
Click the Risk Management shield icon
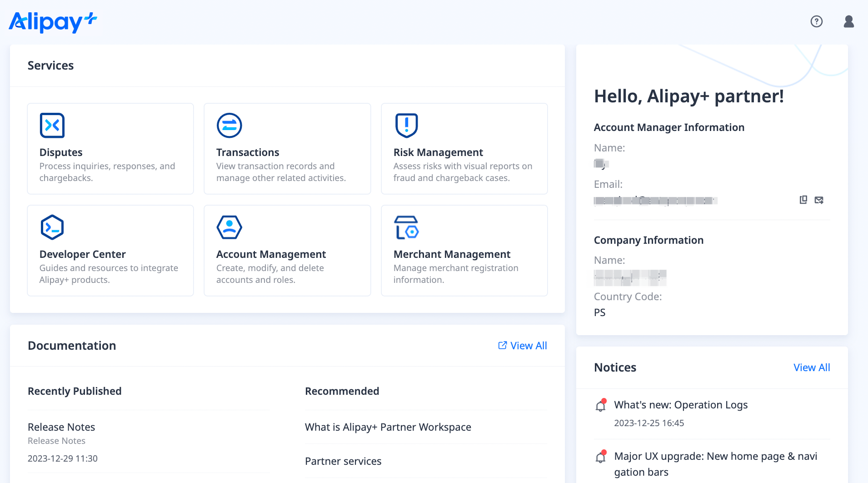tap(406, 126)
